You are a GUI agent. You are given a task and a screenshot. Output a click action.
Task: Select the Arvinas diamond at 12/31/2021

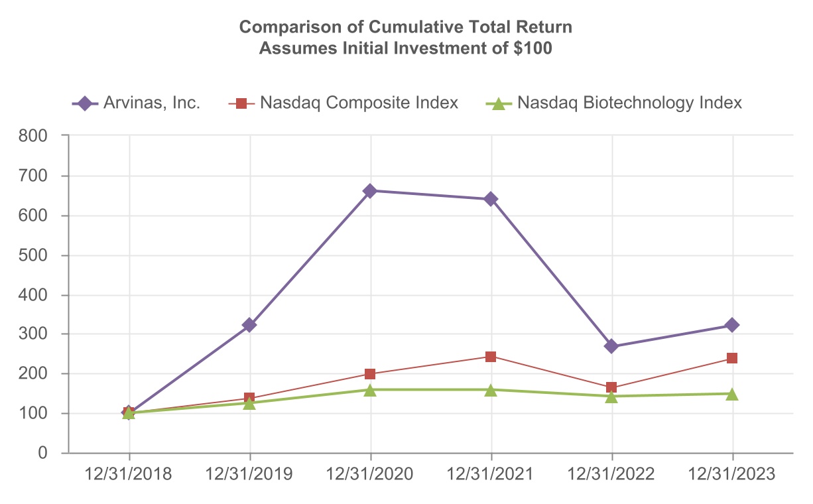(491, 199)
